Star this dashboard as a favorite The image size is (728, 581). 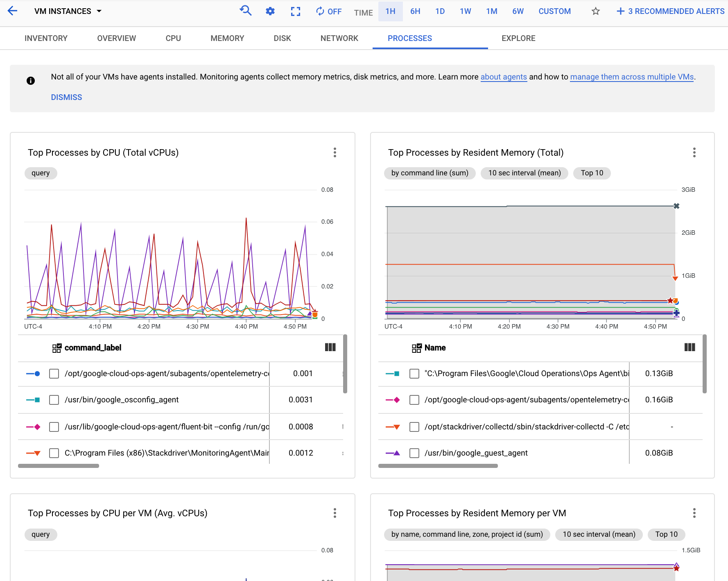pos(596,11)
